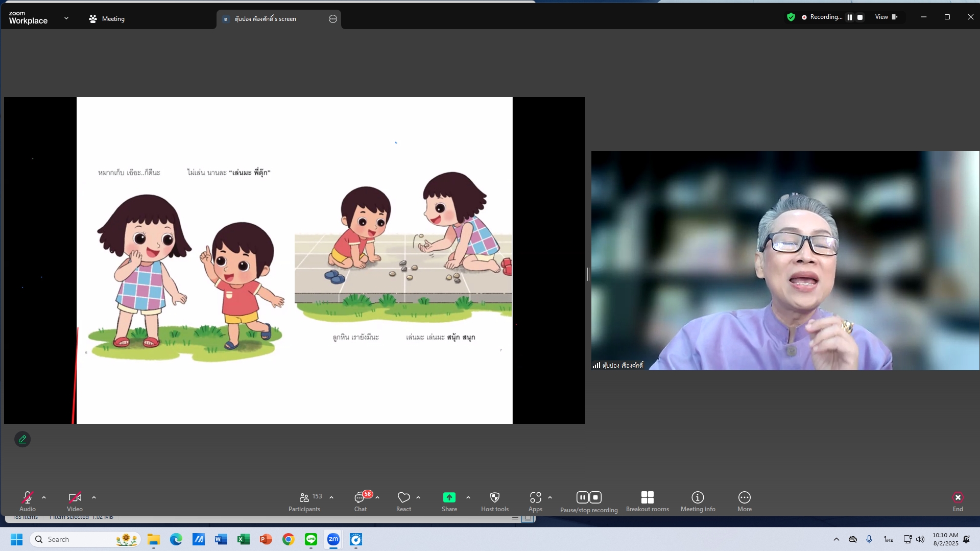Click the annotation pencil icon
The height and width of the screenshot is (551, 980).
(22, 439)
